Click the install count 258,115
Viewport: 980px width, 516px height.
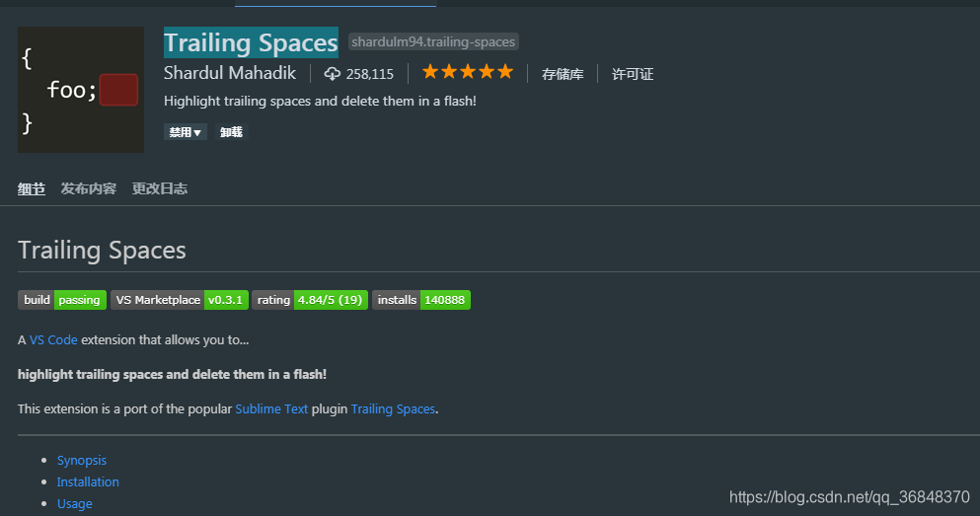(370, 74)
